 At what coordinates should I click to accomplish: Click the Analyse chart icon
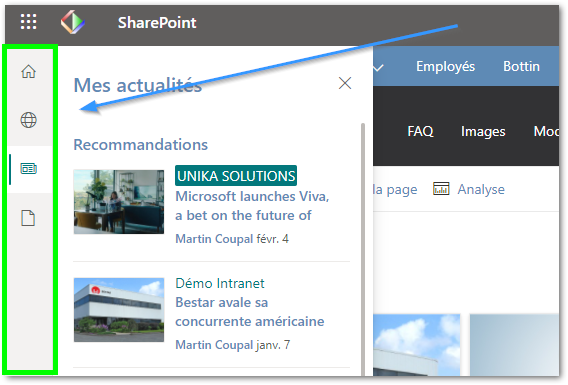[x=441, y=189]
